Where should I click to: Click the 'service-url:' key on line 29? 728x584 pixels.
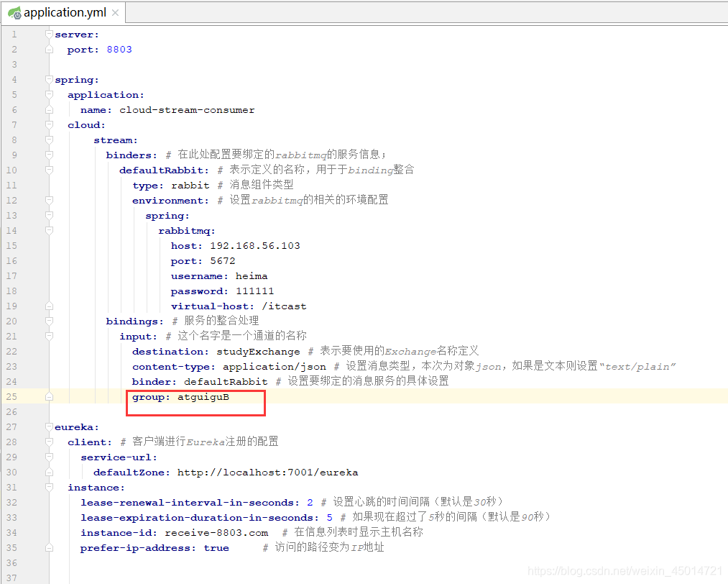point(119,457)
